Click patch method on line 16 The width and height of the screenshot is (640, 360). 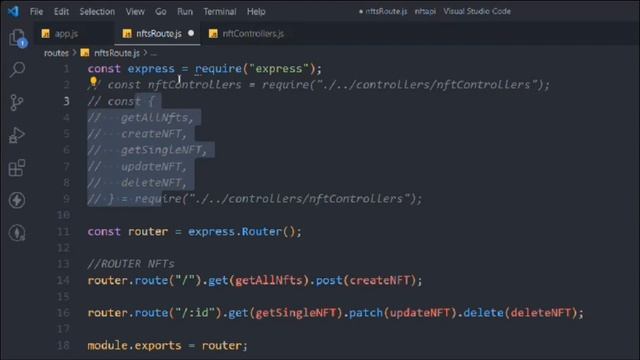tap(366, 313)
